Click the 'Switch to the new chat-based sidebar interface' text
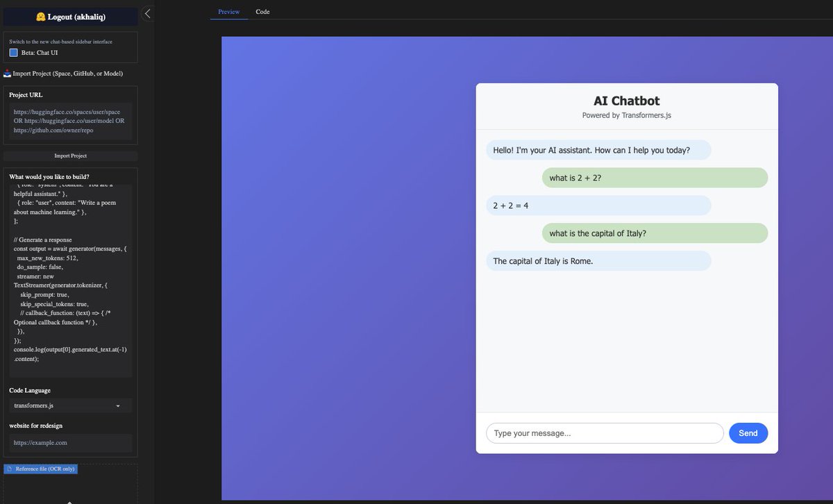The image size is (833, 504). [60, 42]
